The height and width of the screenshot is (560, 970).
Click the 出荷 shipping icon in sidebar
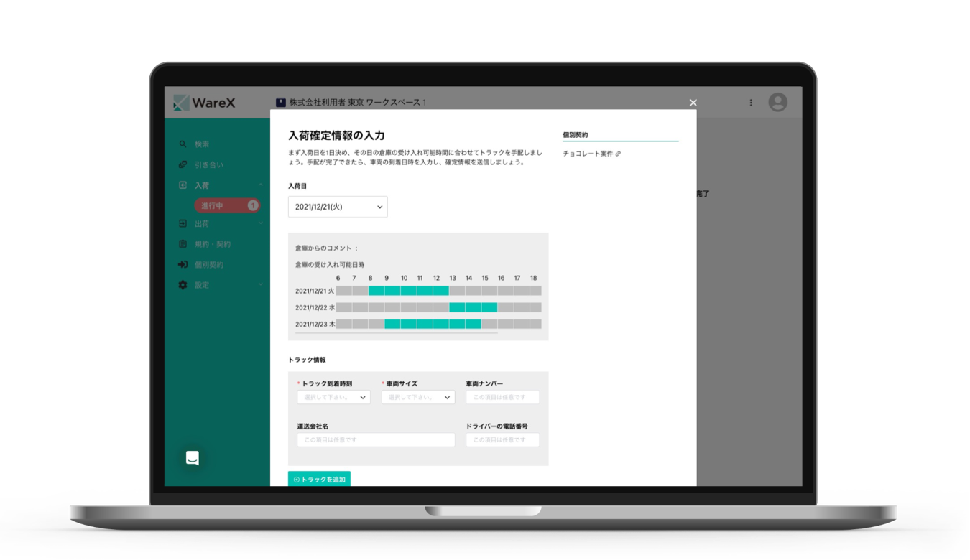183,224
